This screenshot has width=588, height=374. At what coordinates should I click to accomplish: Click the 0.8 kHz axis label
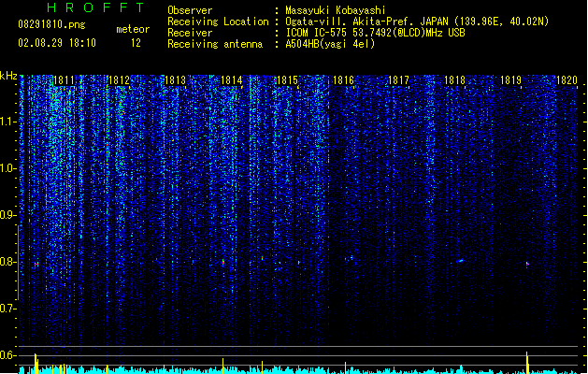click(x=7, y=262)
